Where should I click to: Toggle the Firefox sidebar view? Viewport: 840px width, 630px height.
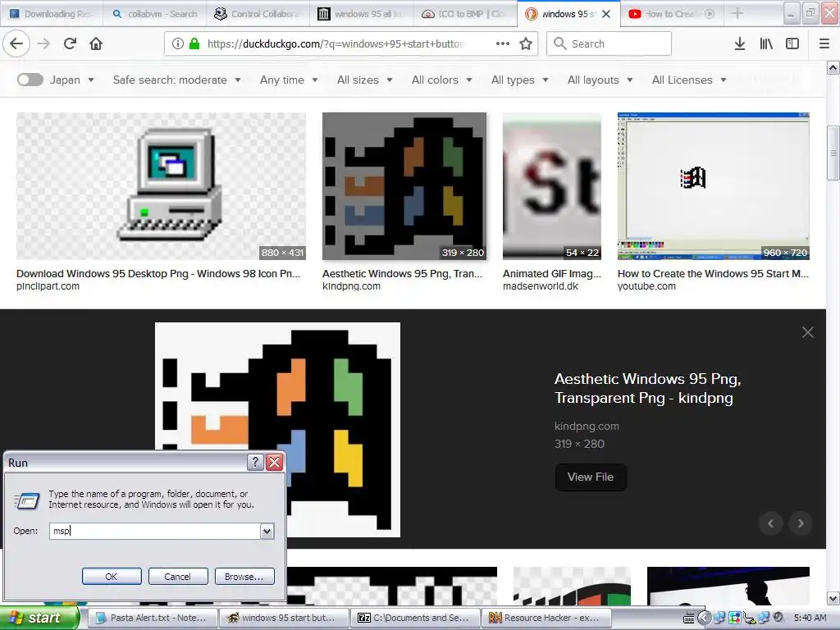click(x=792, y=43)
